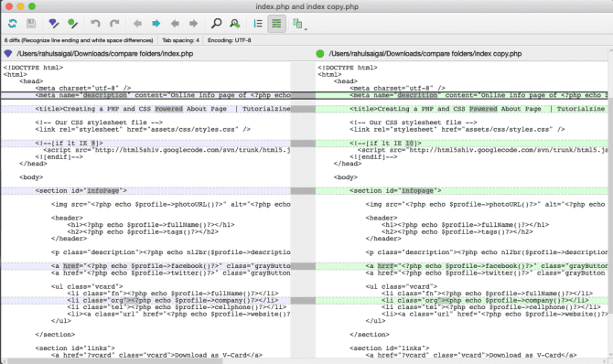Toggle the highlighted differences view button
613x364 pixels.
[x=276, y=24]
